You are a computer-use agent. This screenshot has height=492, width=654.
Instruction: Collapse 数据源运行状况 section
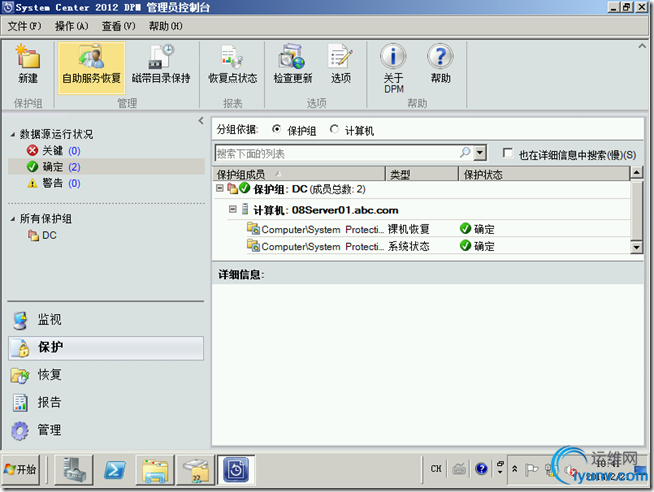point(13,134)
